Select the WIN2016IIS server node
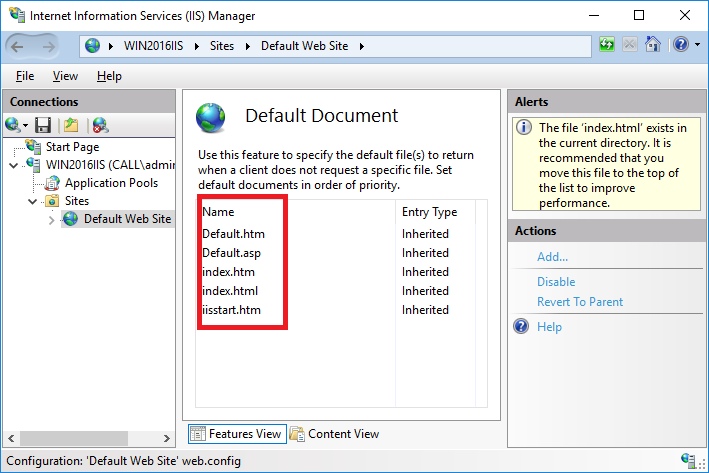Image resolution: width=709 pixels, height=473 pixels. click(110, 165)
